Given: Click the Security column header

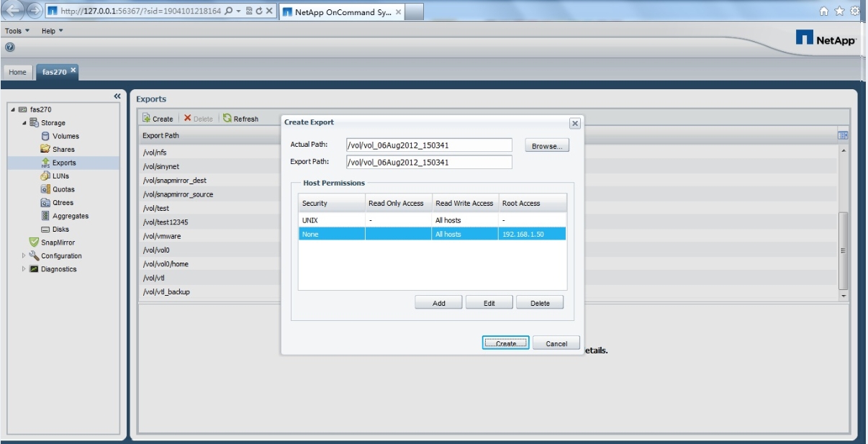Looking at the screenshot, I should click(x=332, y=203).
